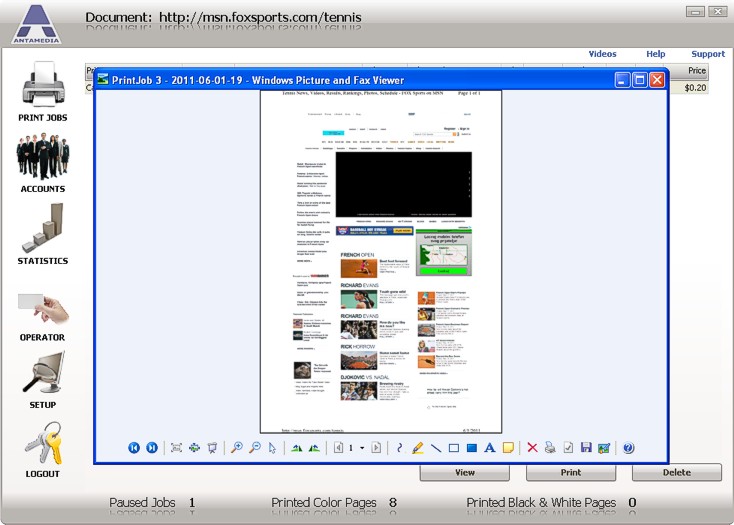Click the Print button

pyautogui.click(x=571, y=473)
